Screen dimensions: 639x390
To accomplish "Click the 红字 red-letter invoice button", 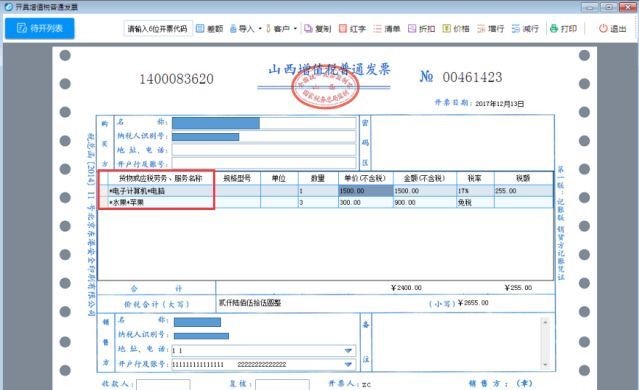I will 353,29.
